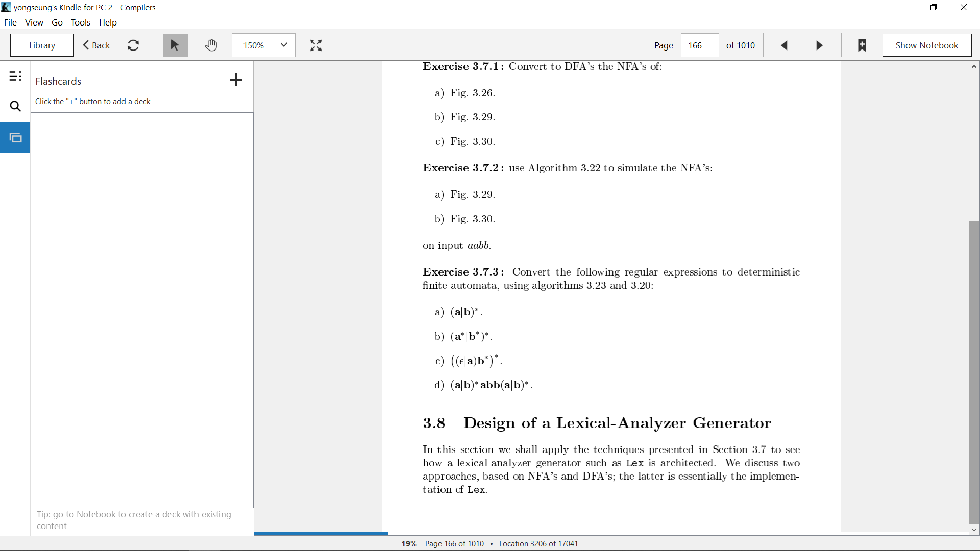Click the Back navigation button
This screenshot has width=980, height=551.
pyautogui.click(x=97, y=45)
